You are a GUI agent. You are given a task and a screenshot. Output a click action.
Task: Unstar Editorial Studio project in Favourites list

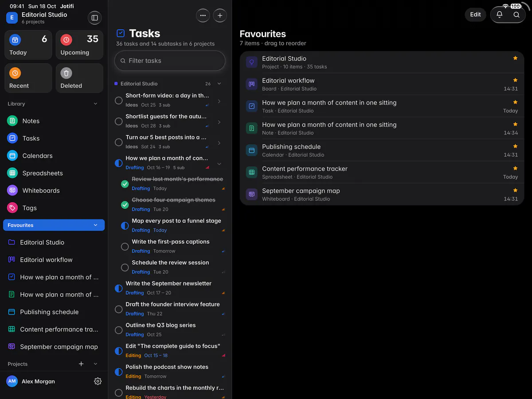(515, 58)
